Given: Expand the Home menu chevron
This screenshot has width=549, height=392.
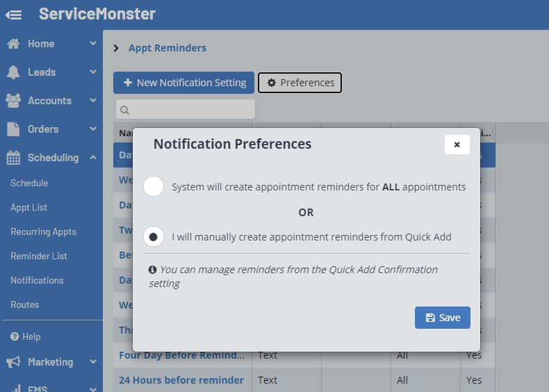Looking at the screenshot, I should pyautogui.click(x=93, y=44).
